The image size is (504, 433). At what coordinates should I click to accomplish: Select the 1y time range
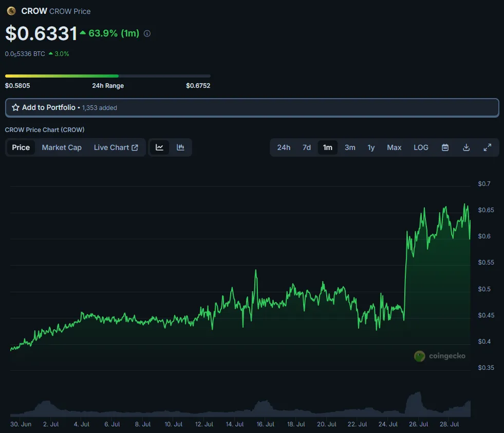coord(371,147)
